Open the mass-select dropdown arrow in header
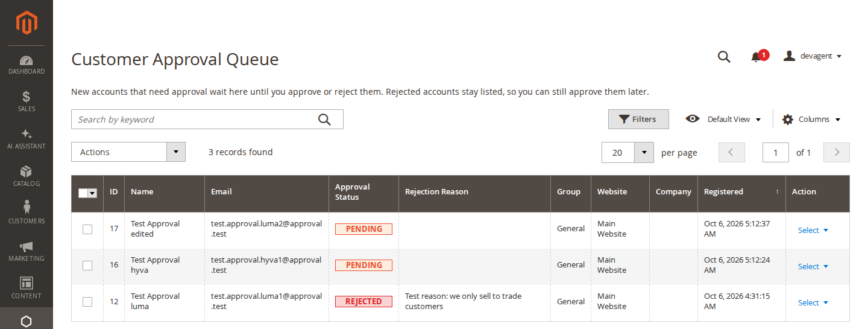 [93, 193]
